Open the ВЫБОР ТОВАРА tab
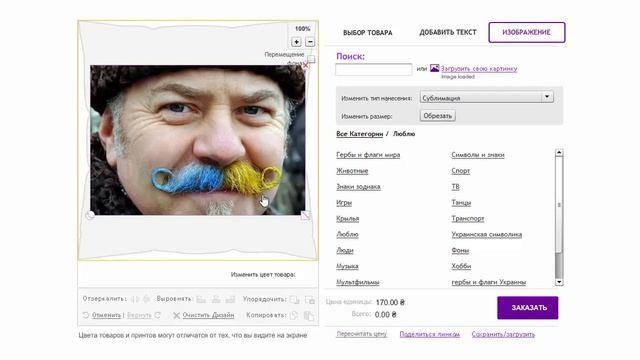This screenshot has height=360, width=640. 368,33
